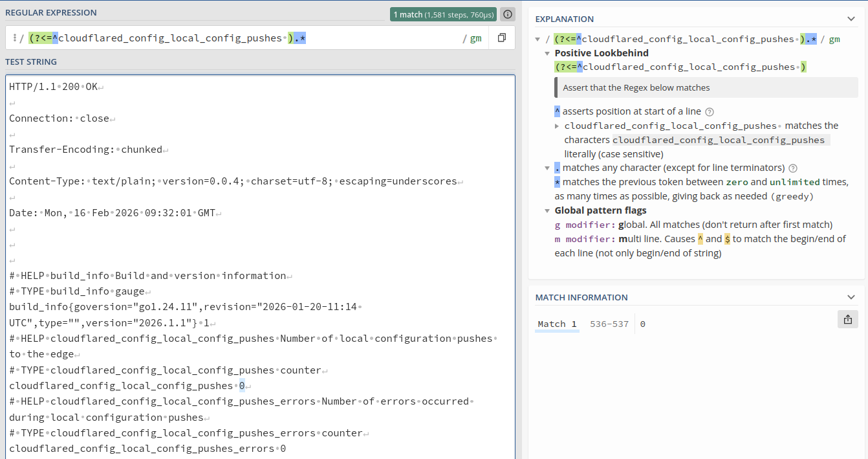Click inside the regular expression input field
868x459 pixels.
click(x=375, y=38)
